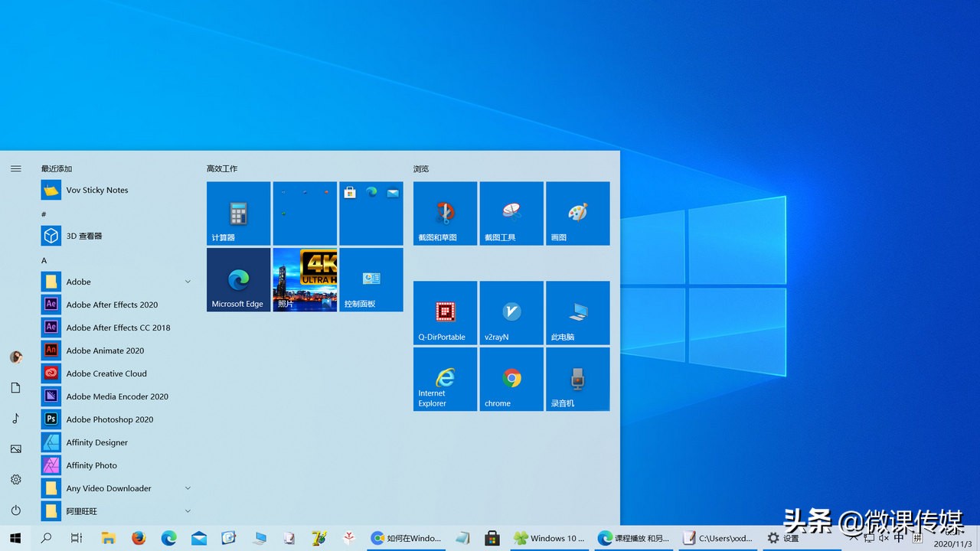Expand the Any Video Downloader entry
The width and height of the screenshot is (980, 551).
point(188,487)
